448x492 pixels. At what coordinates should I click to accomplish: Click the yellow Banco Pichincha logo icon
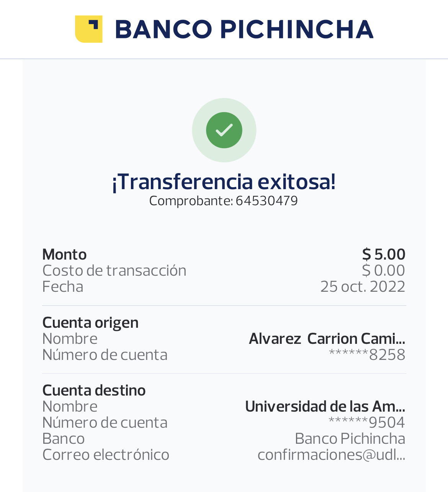(x=88, y=29)
